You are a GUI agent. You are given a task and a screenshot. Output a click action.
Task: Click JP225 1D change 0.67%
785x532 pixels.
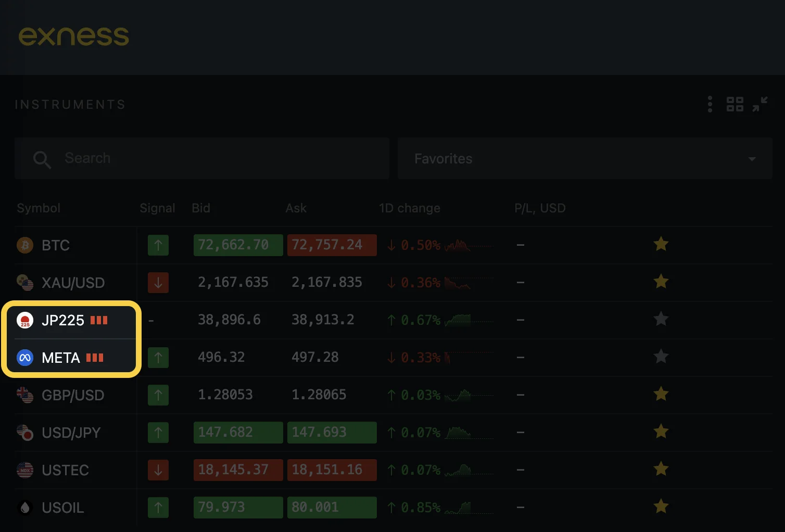414,320
